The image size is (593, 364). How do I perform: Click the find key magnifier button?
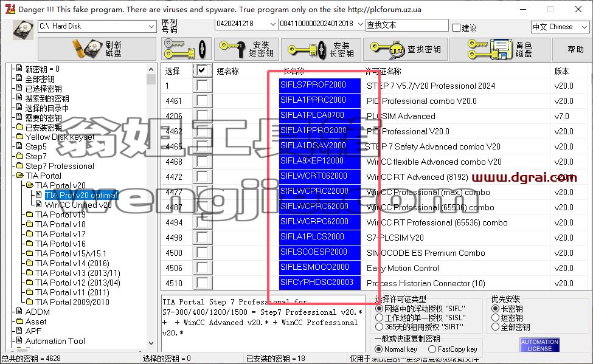coord(406,49)
